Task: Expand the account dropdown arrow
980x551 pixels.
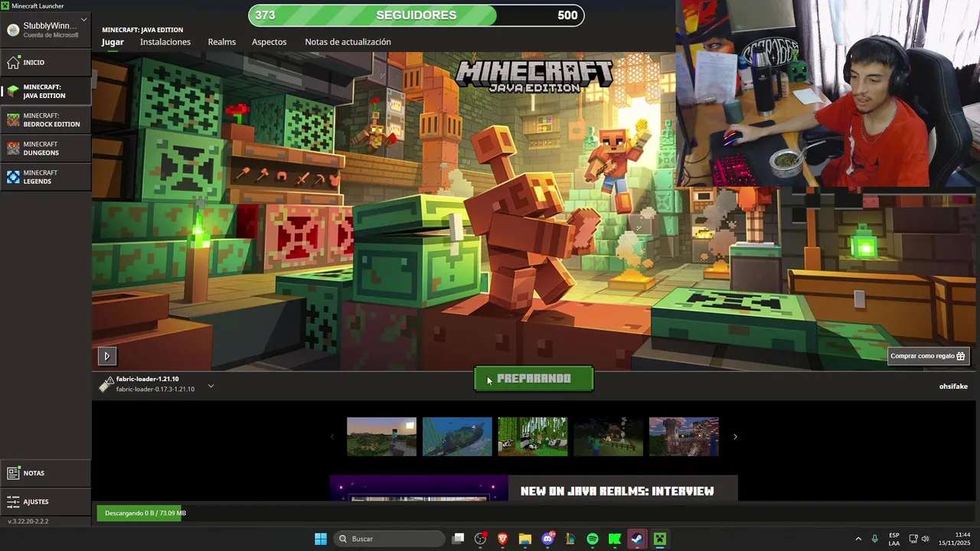Action: coord(83,20)
